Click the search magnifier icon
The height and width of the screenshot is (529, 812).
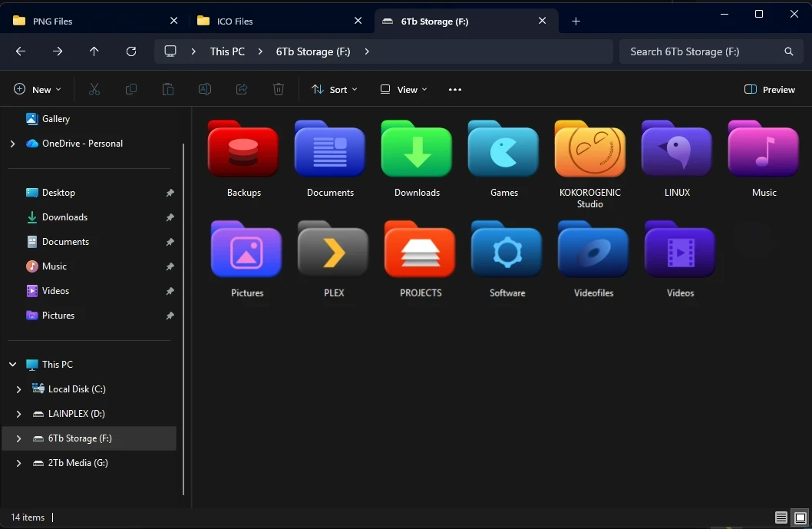point(789,51)
